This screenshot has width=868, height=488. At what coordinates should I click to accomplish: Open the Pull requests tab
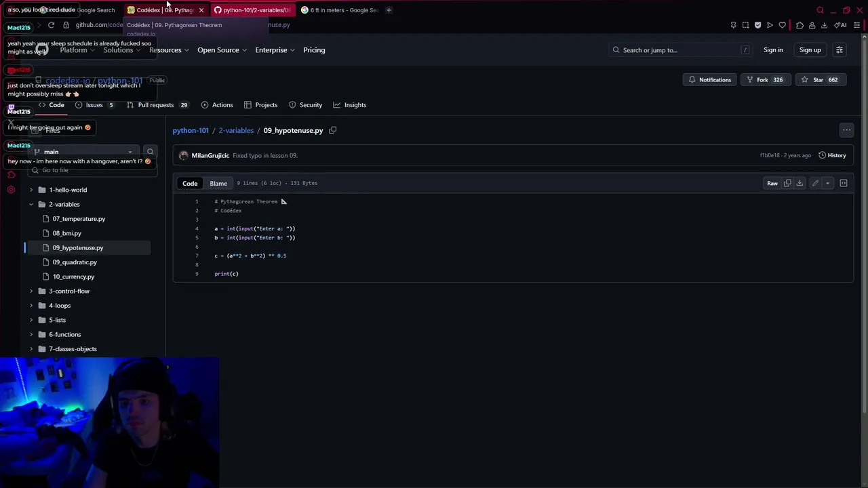157,105
